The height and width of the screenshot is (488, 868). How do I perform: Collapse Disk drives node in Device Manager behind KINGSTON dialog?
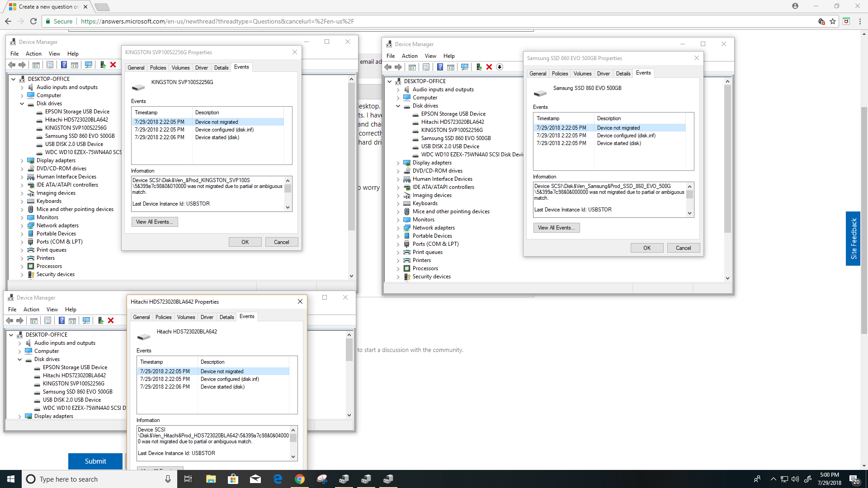22,103
